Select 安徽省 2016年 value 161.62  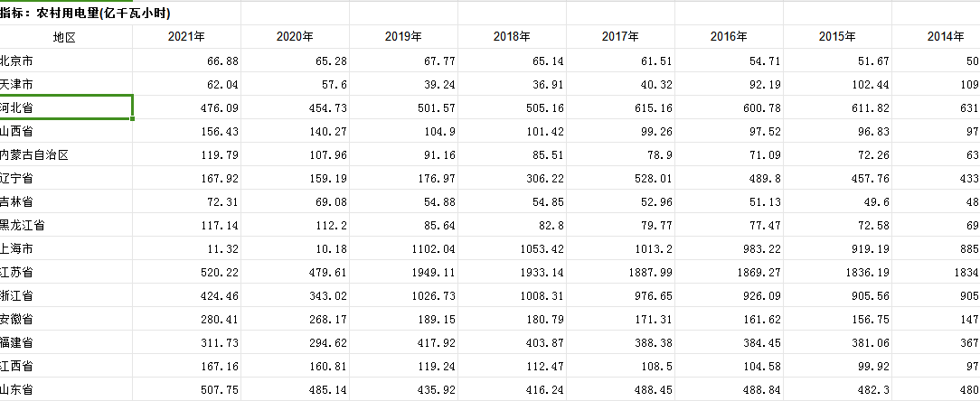(729, 319)
